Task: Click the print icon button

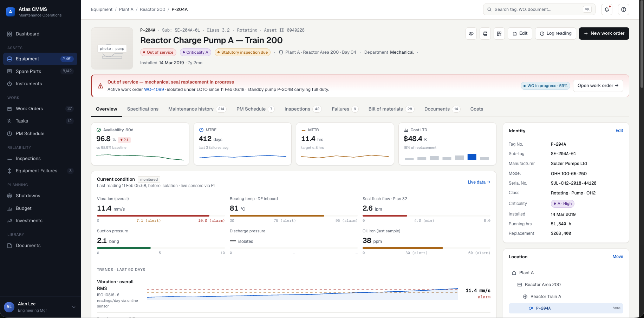Action: click(485, 34)
